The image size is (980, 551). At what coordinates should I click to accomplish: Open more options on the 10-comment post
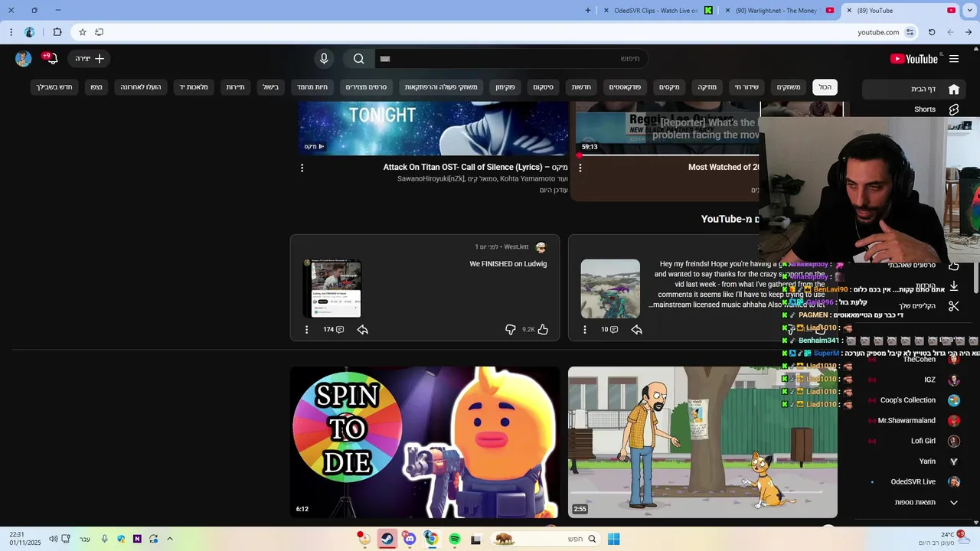click(x=584, y=330)
